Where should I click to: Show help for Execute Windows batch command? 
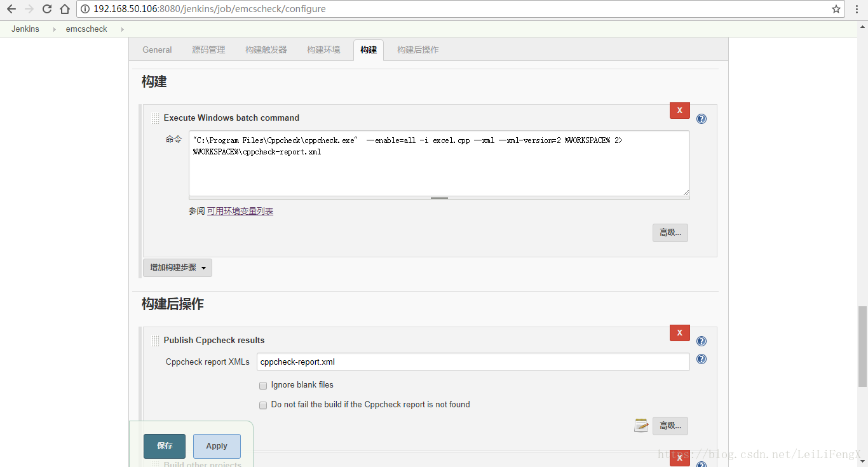[702, 119]
